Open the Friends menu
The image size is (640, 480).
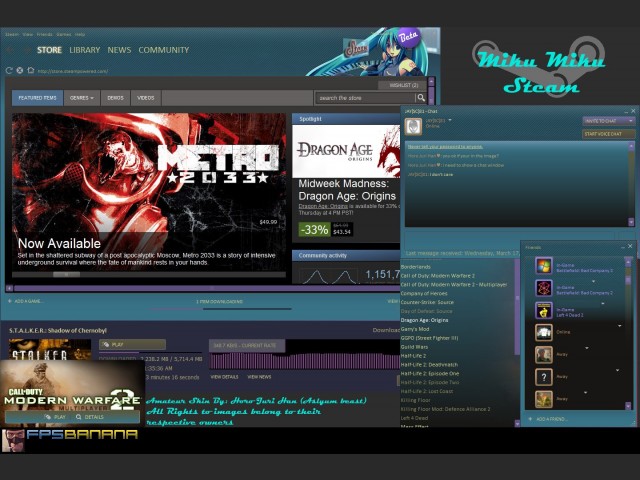44,34
